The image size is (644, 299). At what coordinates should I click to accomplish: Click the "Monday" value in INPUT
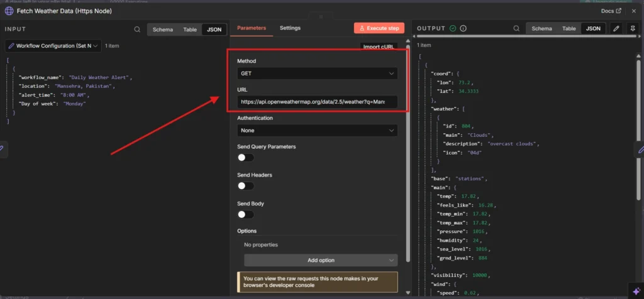[x=74, y=104]
